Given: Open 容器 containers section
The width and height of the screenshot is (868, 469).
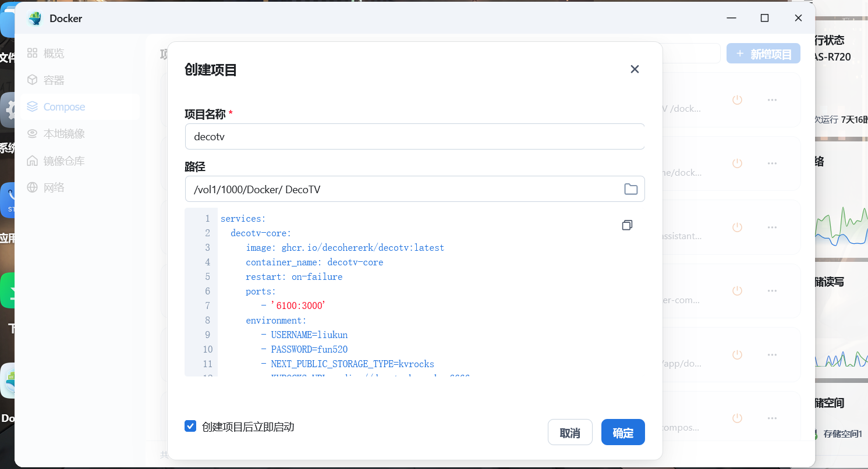Looking at the screenshot, I should click(54, 80).
